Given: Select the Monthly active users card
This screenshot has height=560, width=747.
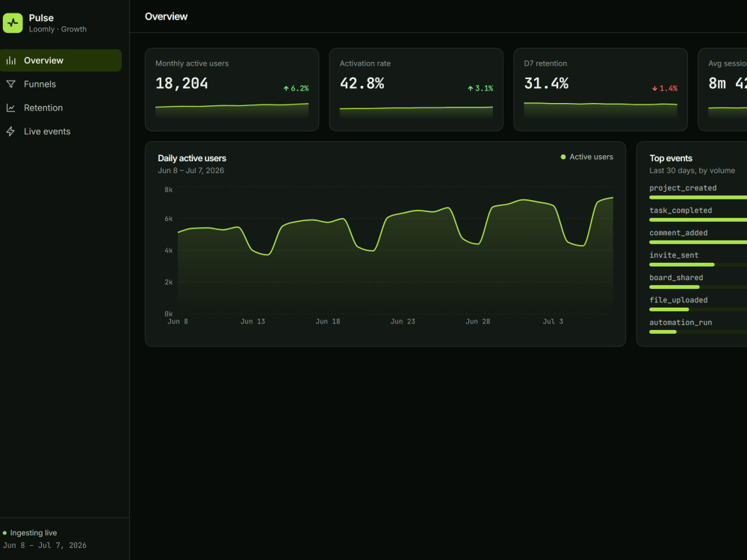Looking at the screenshot, I should [232, 90].
